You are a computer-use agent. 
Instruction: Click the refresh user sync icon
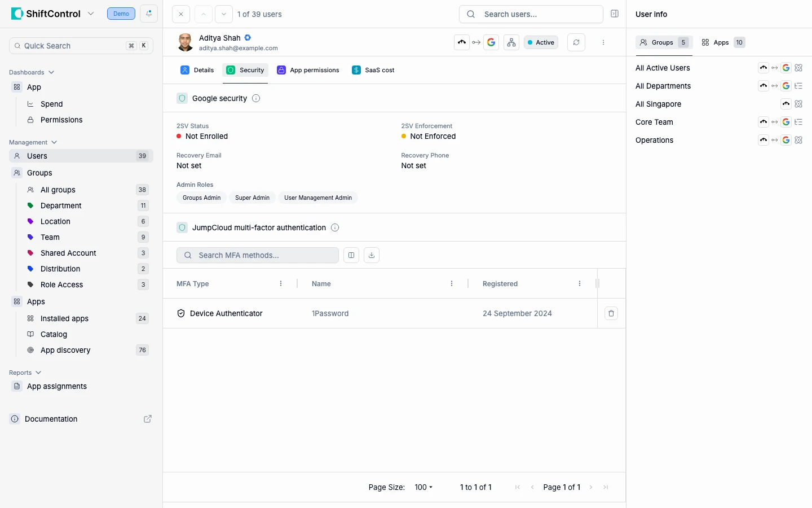pyautogui.click(x=576, y=42)
